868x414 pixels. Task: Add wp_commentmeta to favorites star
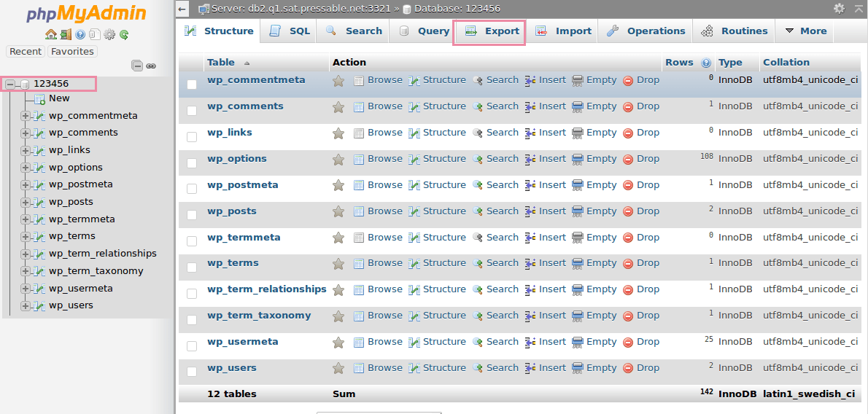coord(338,81)
